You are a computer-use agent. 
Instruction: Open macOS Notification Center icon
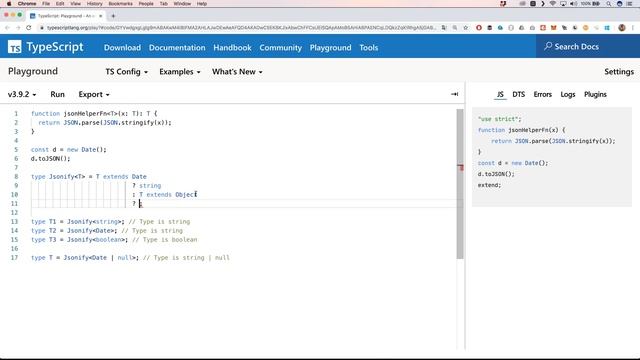pos(630,4)
